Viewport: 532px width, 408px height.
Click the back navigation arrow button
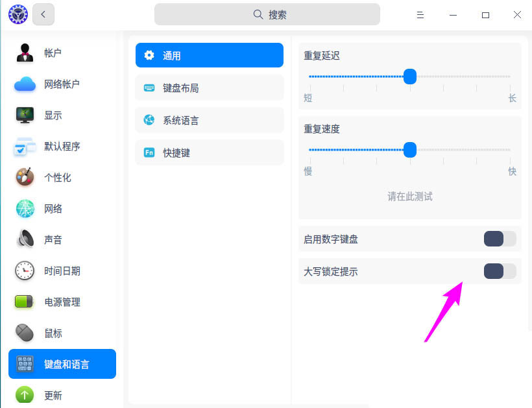[x=43, y=14]
